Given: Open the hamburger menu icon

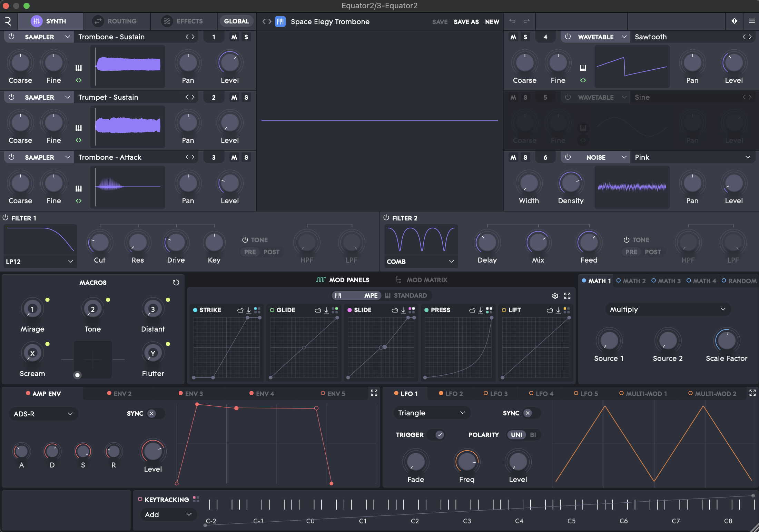Looking at the screenshot, I should pyautogui.click(x=752, y=21).
